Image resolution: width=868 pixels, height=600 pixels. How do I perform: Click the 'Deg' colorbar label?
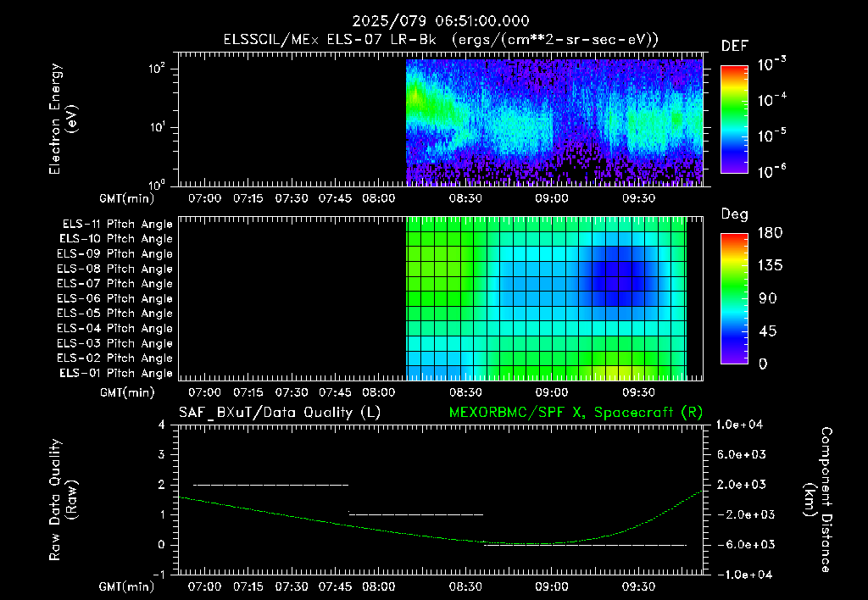coord(735,214)
